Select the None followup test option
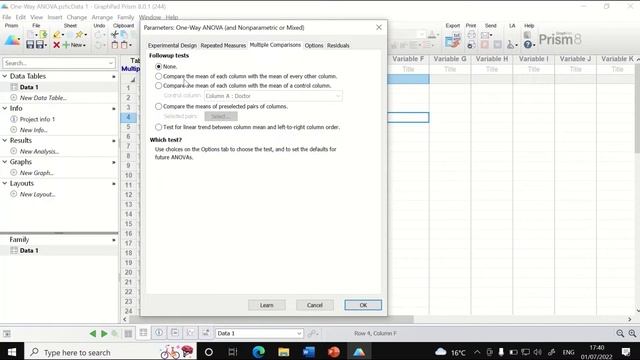The height and width of the screenshot is (360, 640). 158,66
